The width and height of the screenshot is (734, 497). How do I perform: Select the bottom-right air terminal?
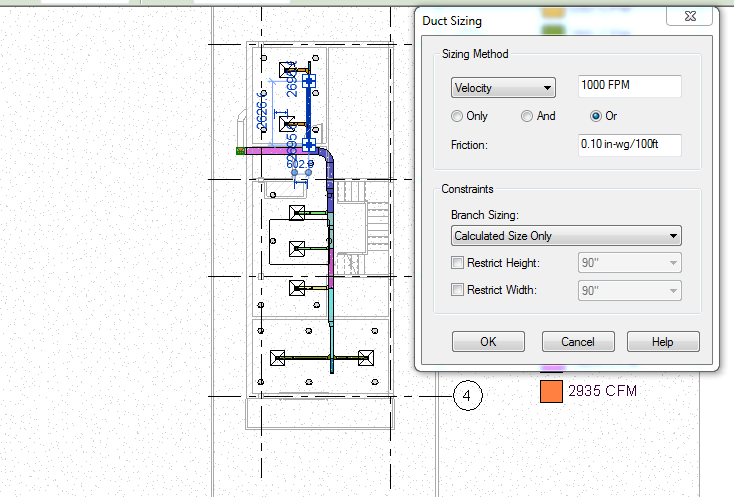[366, 357]
